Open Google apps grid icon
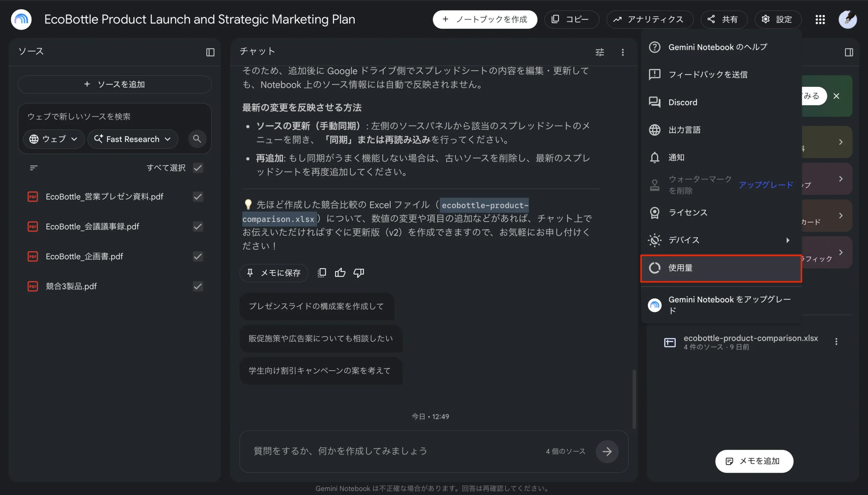Viewport: 868px width, 495px height. pos(820,19)
